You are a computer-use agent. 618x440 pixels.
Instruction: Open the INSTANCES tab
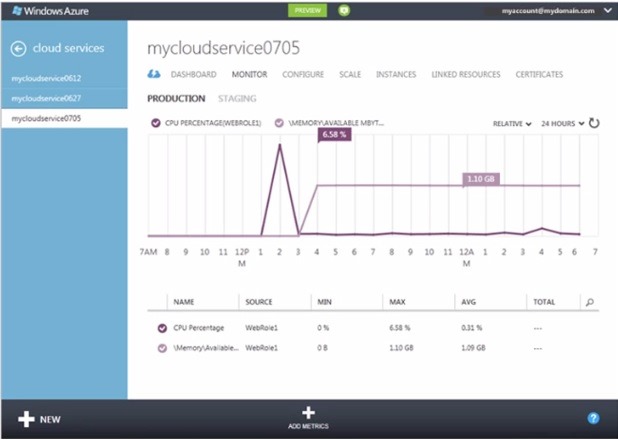(x=396, y=74)
